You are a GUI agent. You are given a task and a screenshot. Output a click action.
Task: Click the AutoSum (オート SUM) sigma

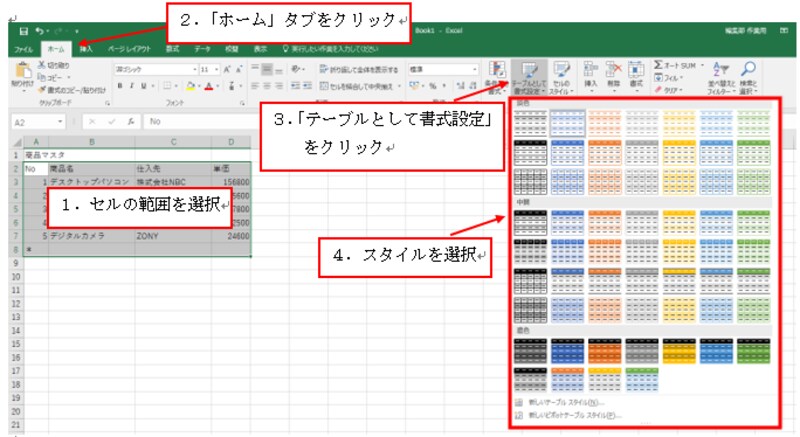pyautogui.click(x=659, y=65)
